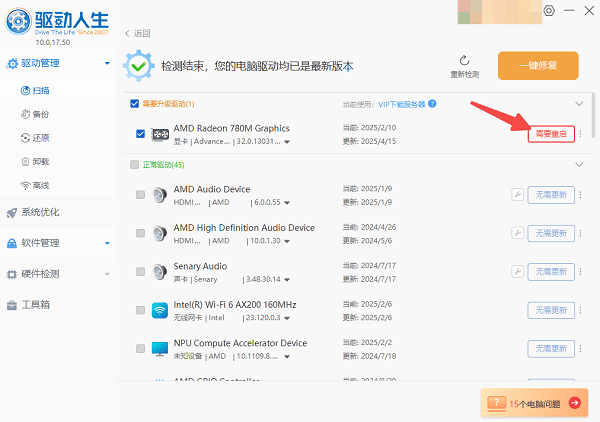Viewport: 600px width, 422px height.
Task: Click the driver list vertical scrollbar
Action: (x=593, y=115)
